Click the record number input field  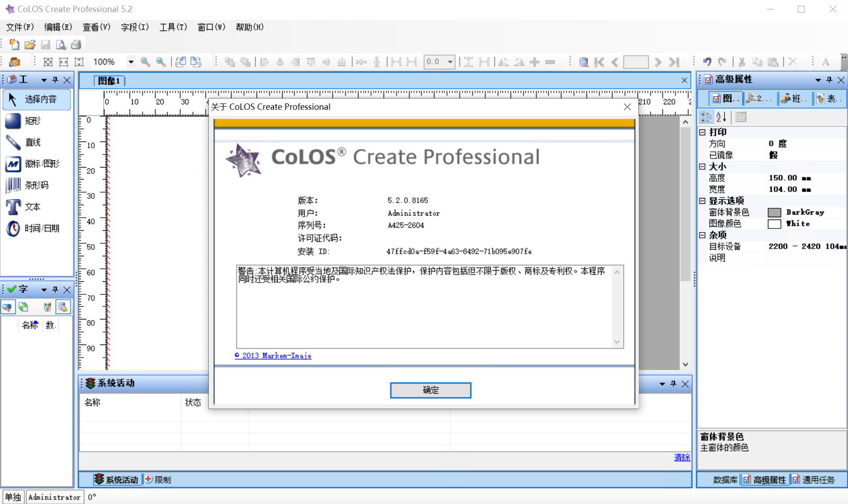point(636,62)
